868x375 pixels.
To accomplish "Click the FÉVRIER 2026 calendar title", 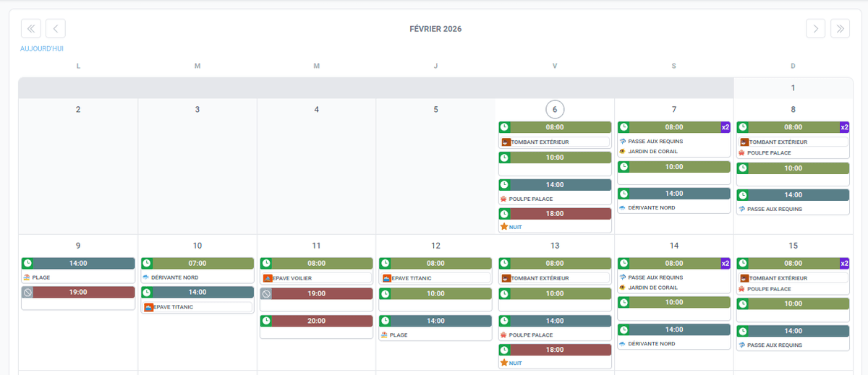I will [x=435, y=29].
